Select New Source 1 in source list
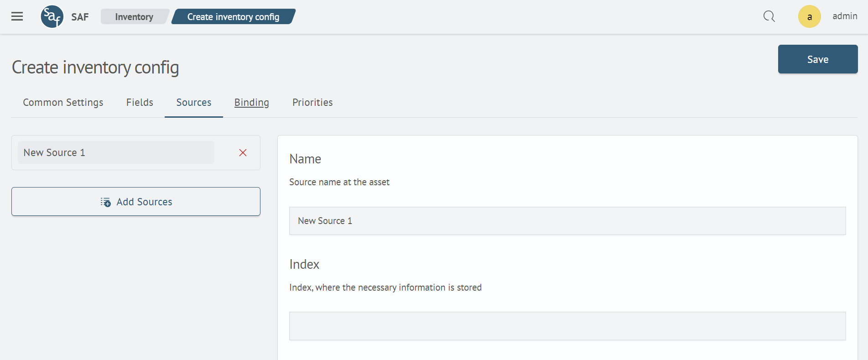The image size is (868, 360). coord(116,152)
